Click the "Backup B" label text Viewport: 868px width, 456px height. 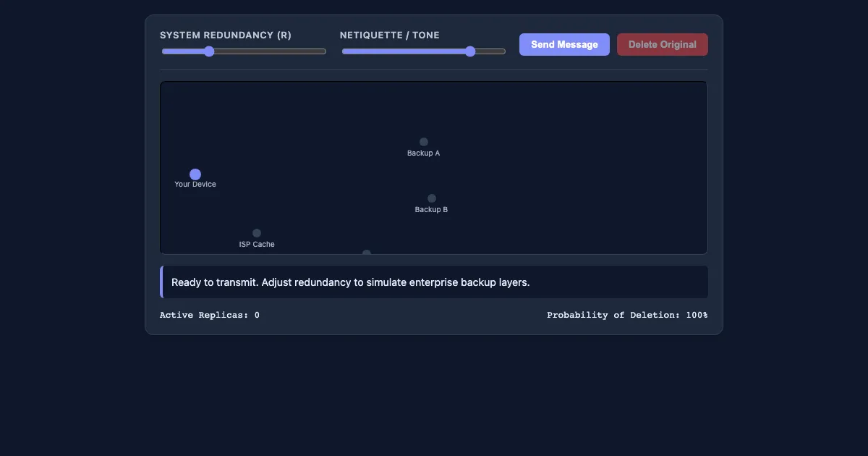click(432, 210)
